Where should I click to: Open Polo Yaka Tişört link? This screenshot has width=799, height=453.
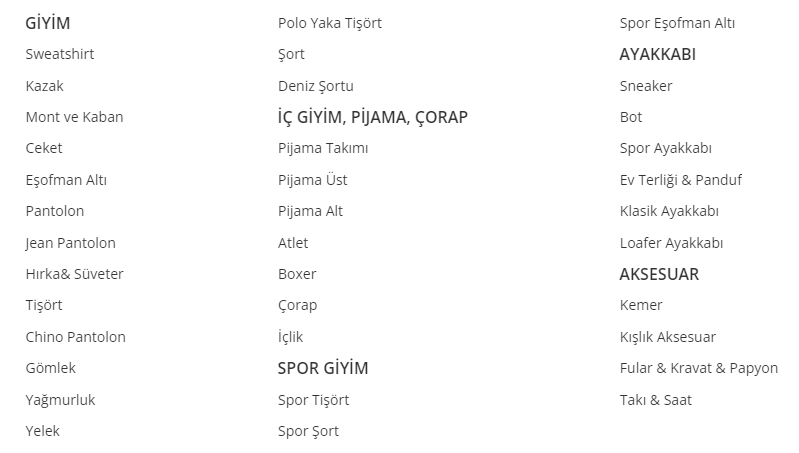click(330, 23)
